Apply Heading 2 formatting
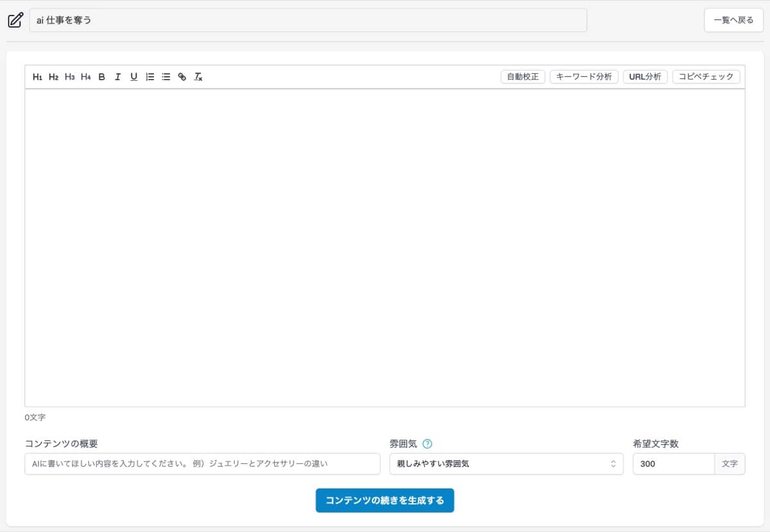The image size is (770, 532). [x=53, y=76]
